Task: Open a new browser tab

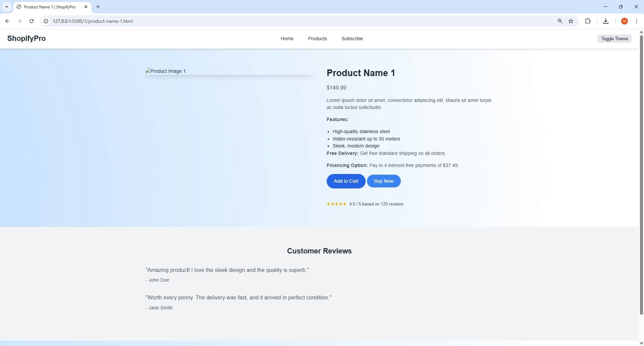Action: pyautogui.click(x=98, y=7)
